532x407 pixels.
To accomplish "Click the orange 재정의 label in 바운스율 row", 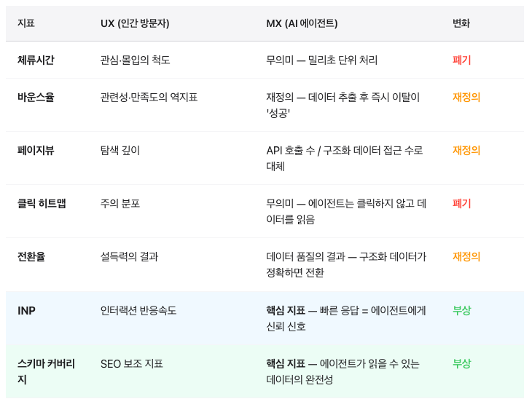I will click(466, 97).
